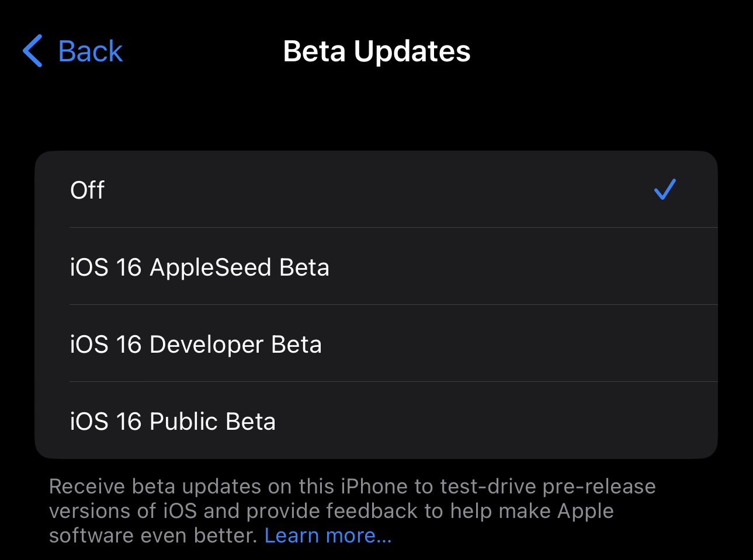This screenshot has height=560, width=753.
Task: Tap "Beta" in the Public Beta row
Action: point(251,422)
